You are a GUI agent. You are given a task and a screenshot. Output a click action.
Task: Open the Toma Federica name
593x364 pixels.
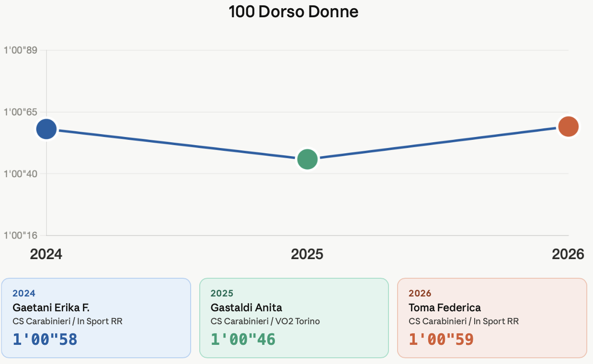pos(445,307)
